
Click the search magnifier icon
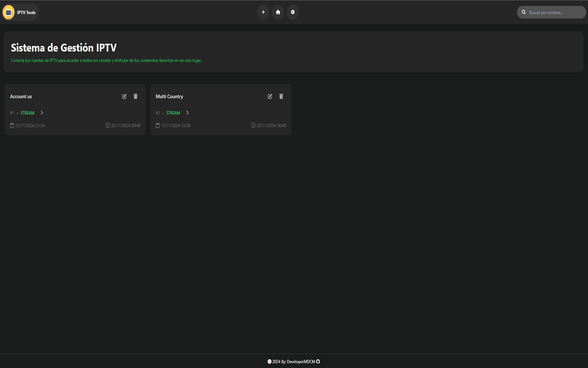pyautogui.click(x=524, y=12)
